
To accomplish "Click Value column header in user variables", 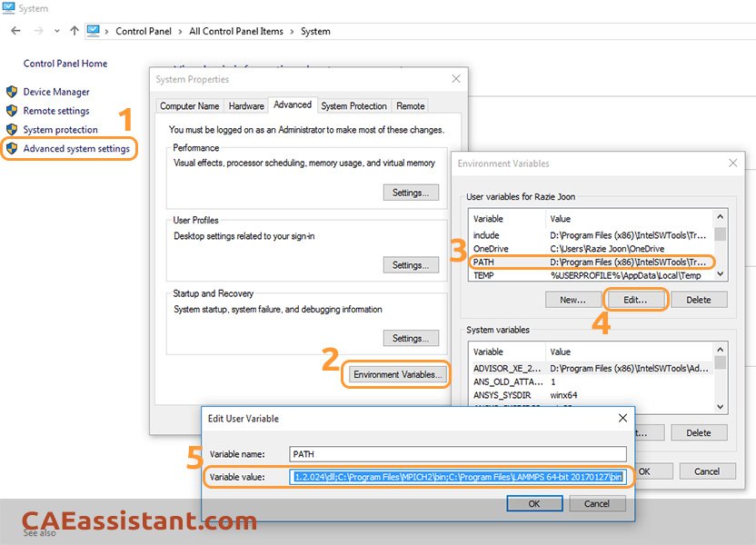I will pyautogui.click(x=628, y=219).
